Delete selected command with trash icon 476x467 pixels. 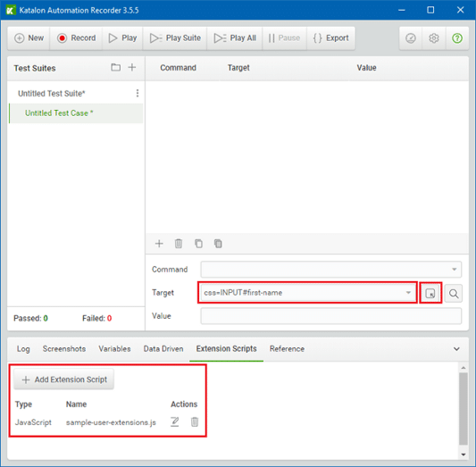179,244
